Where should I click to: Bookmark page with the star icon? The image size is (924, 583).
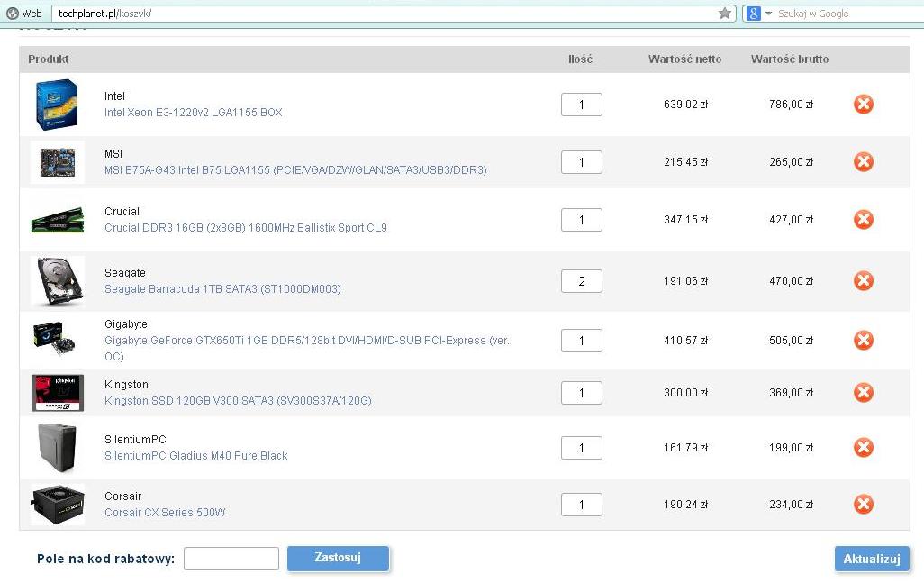[725, 13]
